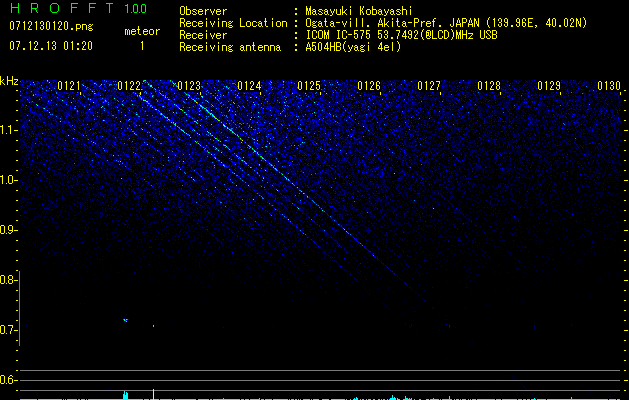
Task: Click the 0124 time marker
Action: [x=249, y=85]
